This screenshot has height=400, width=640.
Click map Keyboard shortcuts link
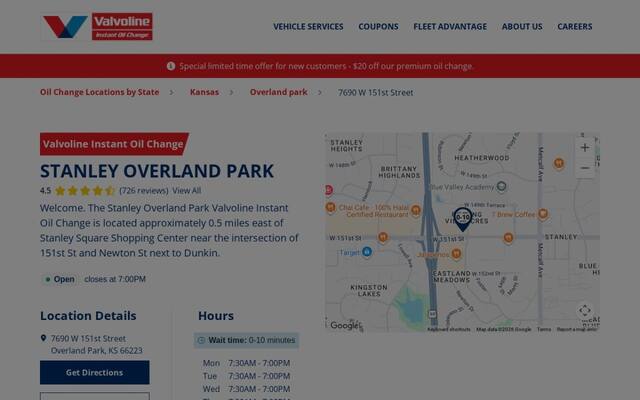click(449, 329)
